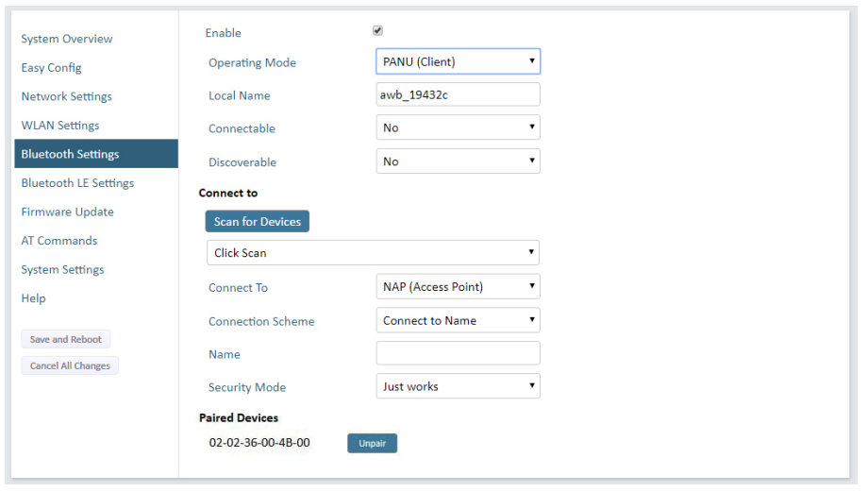This screenshot has width=868, height=492.
Task: Open WLAN Settings page
Action: (x=60, y=126)
